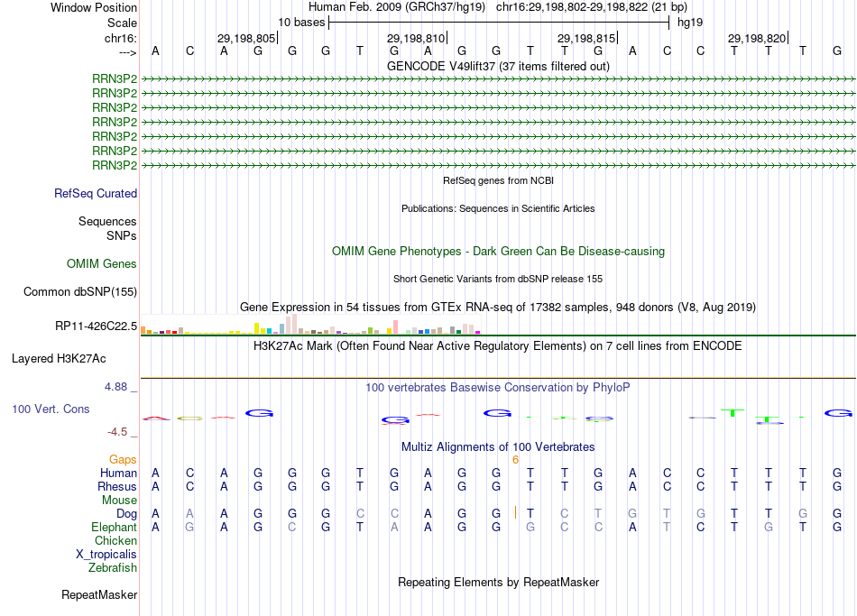The height and width of the screenshot is (616, 857).
Task: Click position label 29,198,805
Action: (x=246, y=38)
